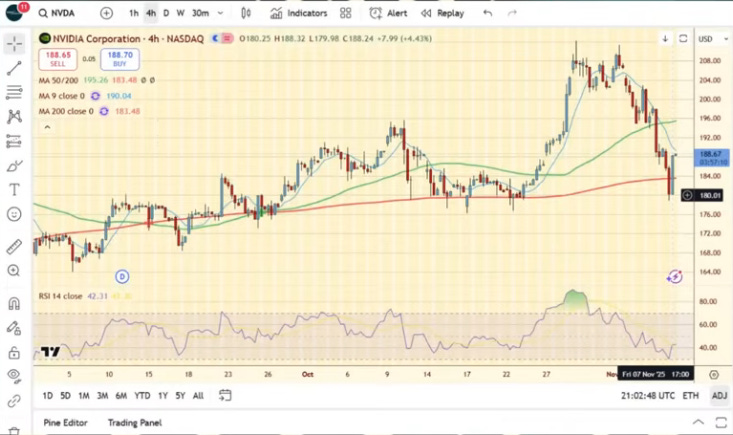Viewport: 733px width, 435px height.
Task: Open the Pine Editor tab
Action: [x=65, y=422]
